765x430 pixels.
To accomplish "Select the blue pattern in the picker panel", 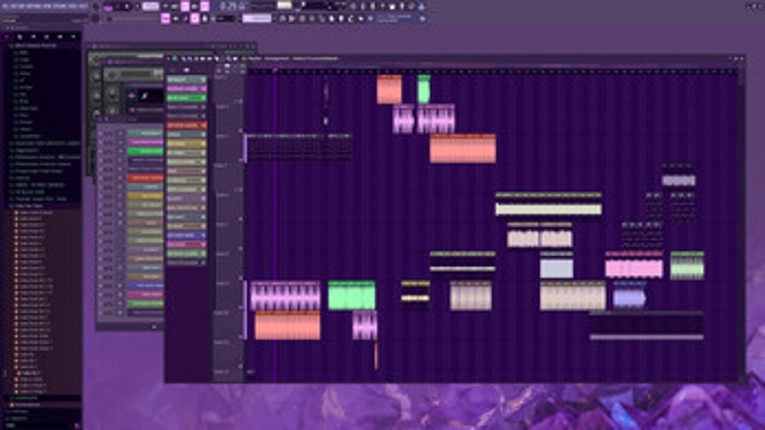I will pos(187,235).
